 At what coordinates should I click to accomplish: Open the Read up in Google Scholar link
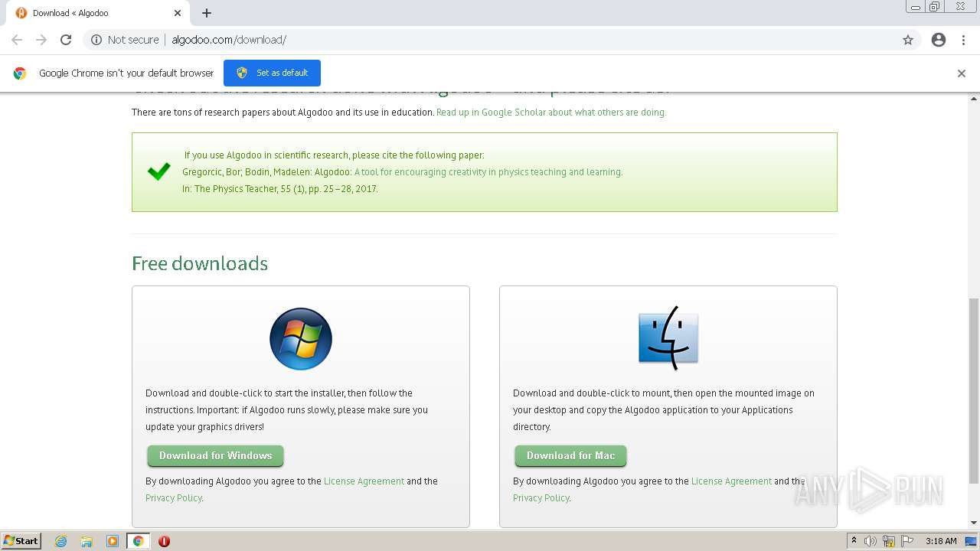(x=551, y=112)
